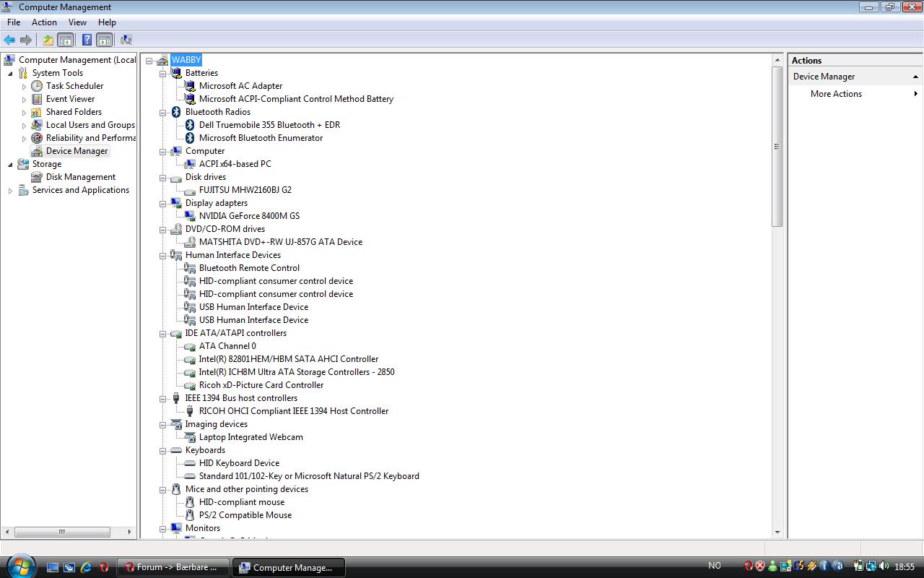The image size is (924, 578).
Task: Collapse the IDE ATA/ATAPI controllers category
Action: point(163,333)
